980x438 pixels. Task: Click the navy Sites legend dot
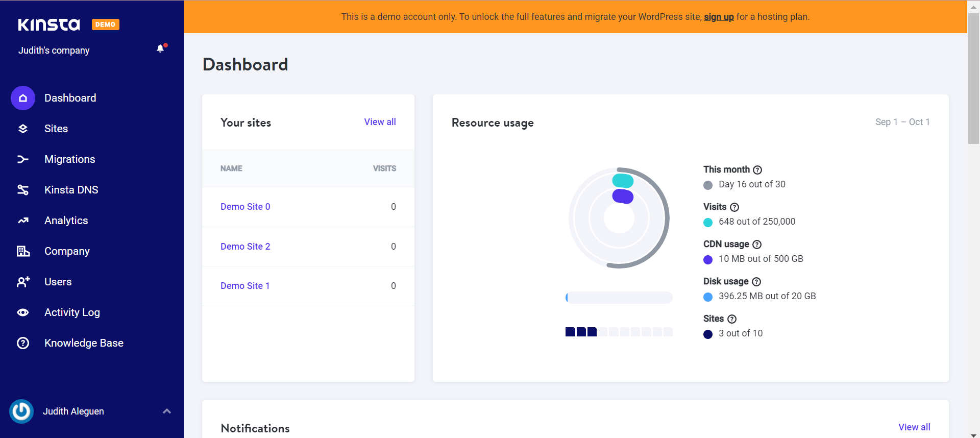click(708, 334)
